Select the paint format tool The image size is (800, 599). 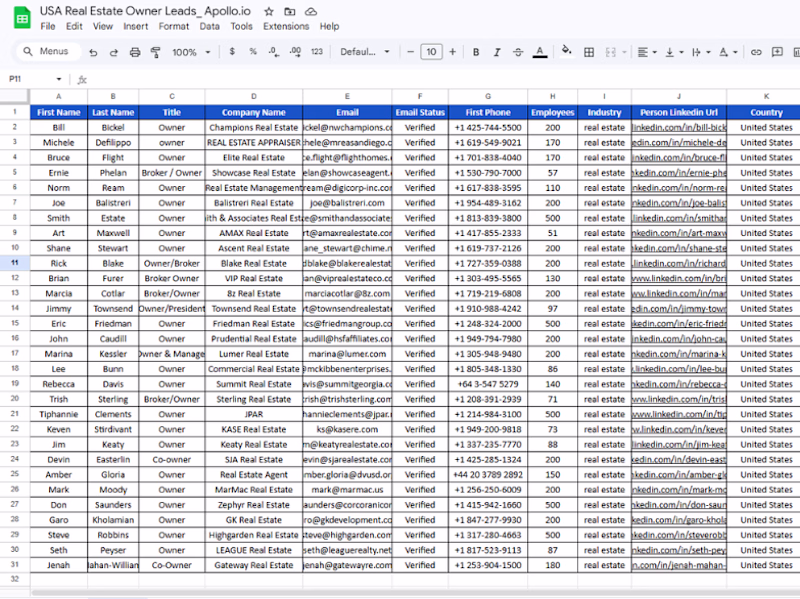[x=156, y=52]
